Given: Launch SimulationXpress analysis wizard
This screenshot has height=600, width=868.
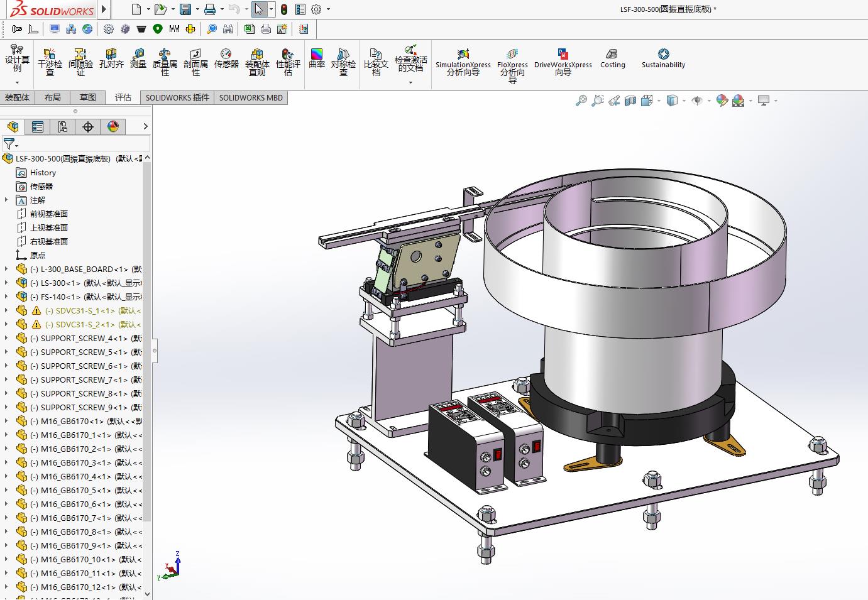Looking at the screenshot, I should [x=463, y=62].
